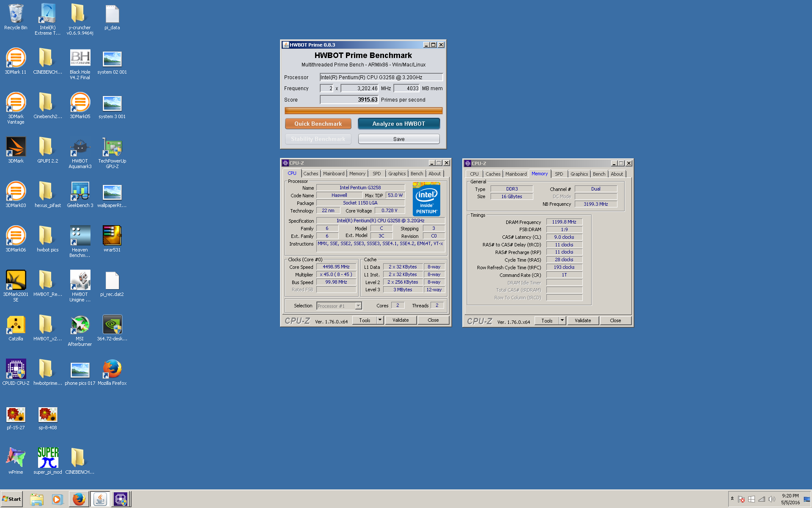
Task: Click Tools button in left CPU-Z window
Action: 365,320
